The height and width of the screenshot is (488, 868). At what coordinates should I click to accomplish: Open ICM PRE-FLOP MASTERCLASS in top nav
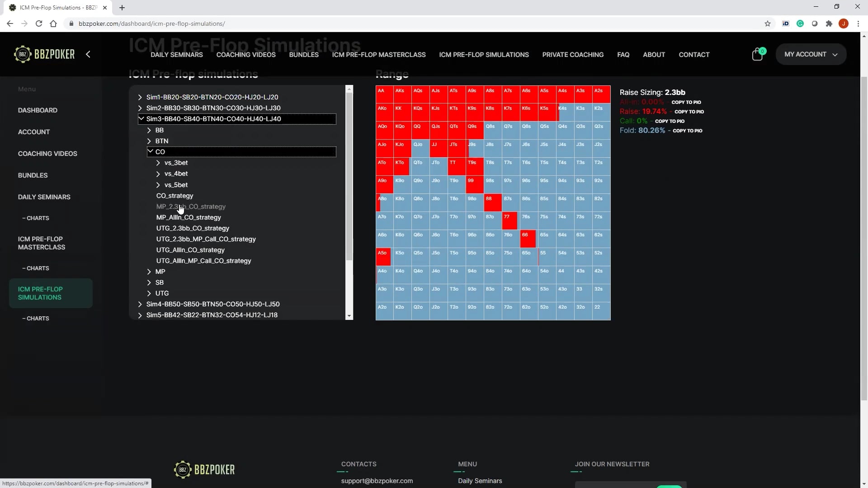378,55
